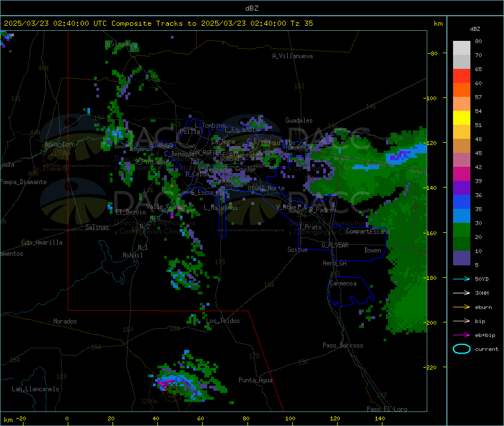Click the 'Valle_Grande' map label

[x=166, y=206]
